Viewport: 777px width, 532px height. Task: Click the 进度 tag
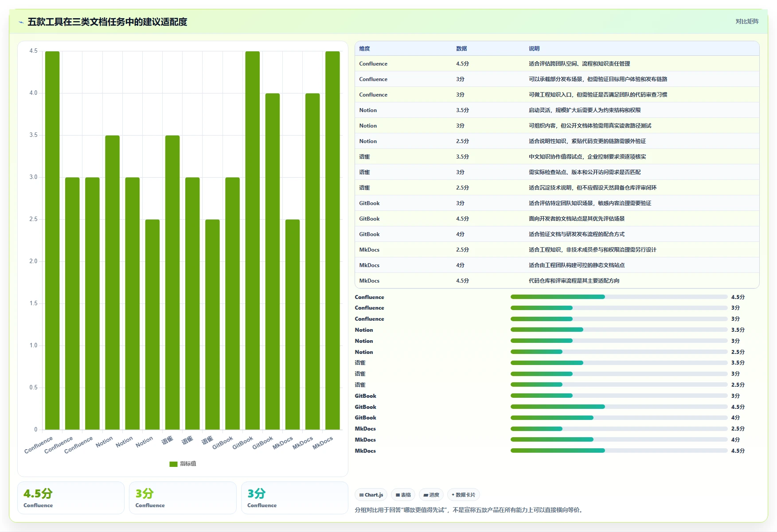coord(431,495)
